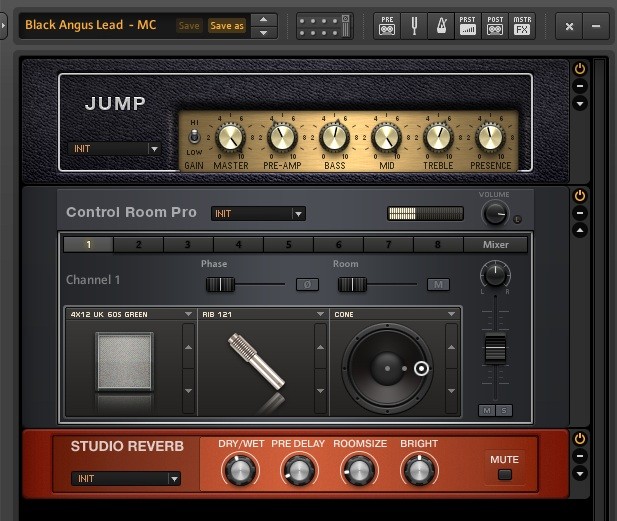Click the Room slider handle
The width and height of the screenshot is (617, 521).
tap(353, 285)
